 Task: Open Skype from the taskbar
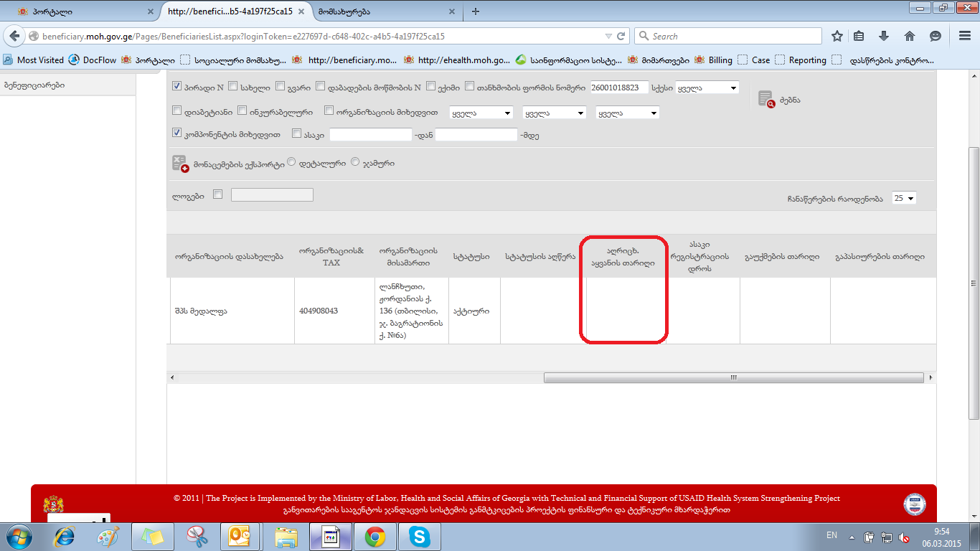click(419, 537)
